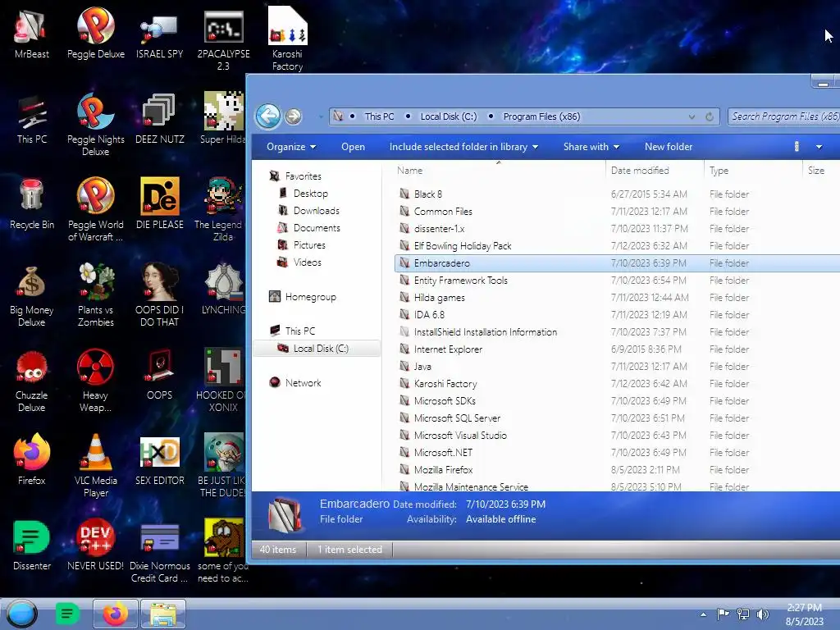Open the NEVER USED! Dev-C++ icon
Image resolution: width=840 pixels, height=630 pixels.
pos(95,546)
